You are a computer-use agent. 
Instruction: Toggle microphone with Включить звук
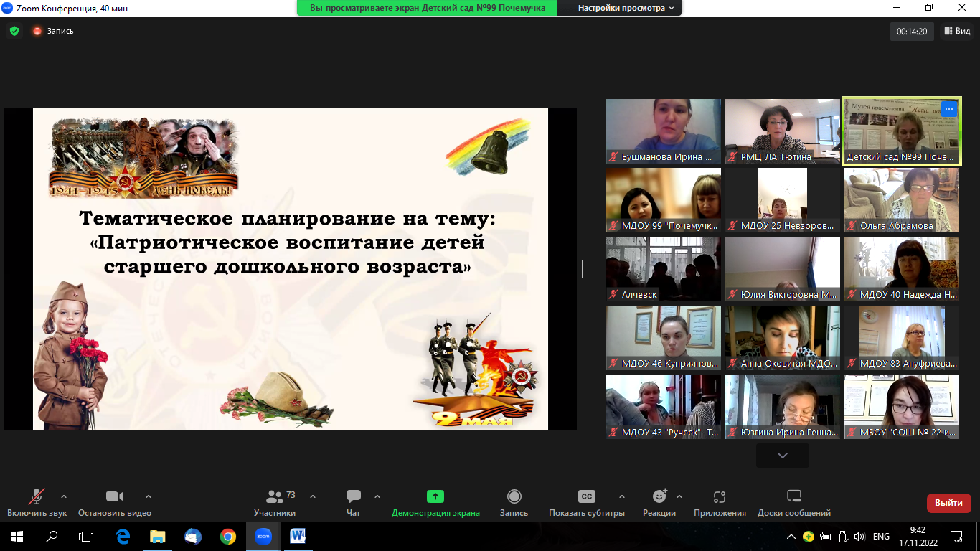(x=37, y=502)
